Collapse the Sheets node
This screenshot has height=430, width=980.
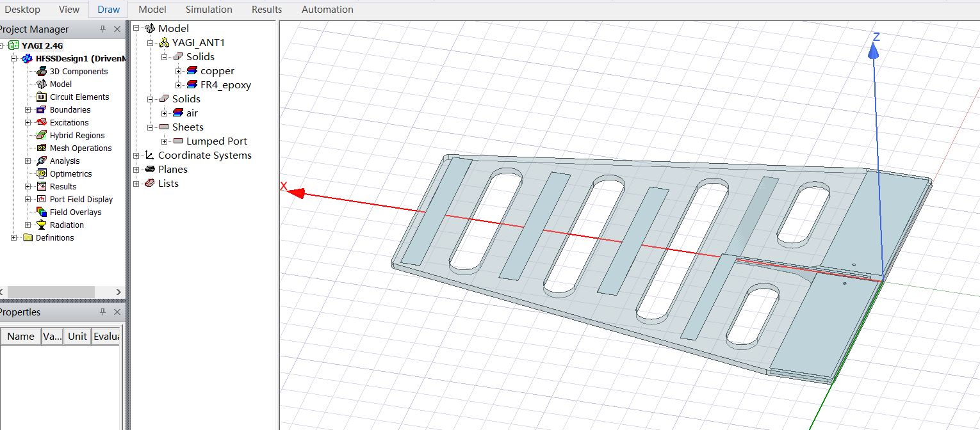[151, 127]
